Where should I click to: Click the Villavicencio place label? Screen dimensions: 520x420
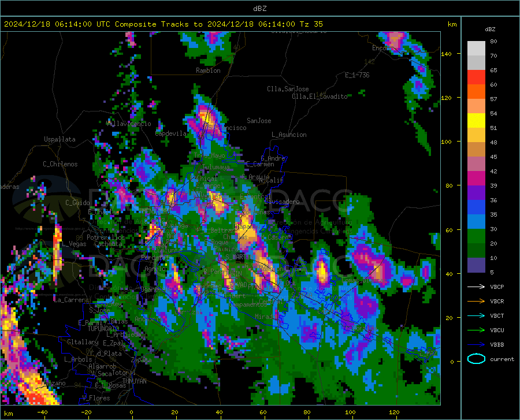pyautogui.click(x=128, y=124)
